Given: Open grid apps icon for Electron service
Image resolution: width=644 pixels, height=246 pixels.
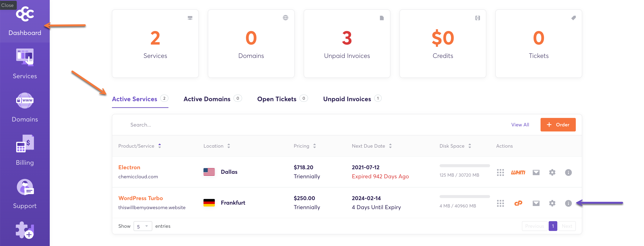Looking at the screenshot, I should pyautogui.click(x=500, y=172).
